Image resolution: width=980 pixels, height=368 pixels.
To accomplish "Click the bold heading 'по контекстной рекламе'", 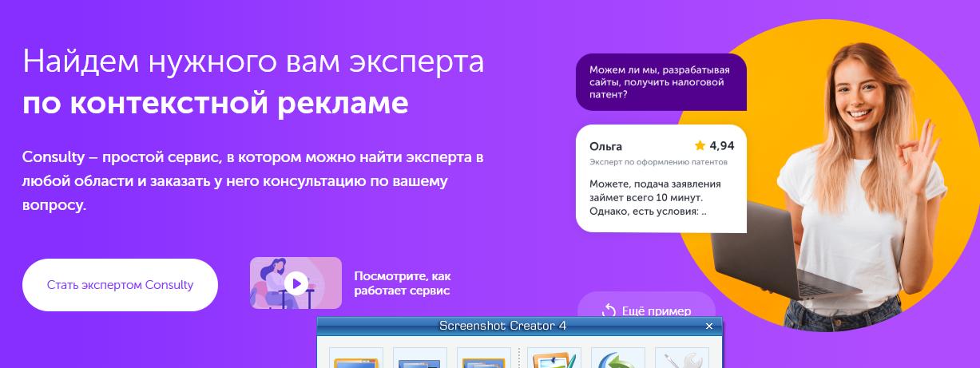I will (216, 102).
